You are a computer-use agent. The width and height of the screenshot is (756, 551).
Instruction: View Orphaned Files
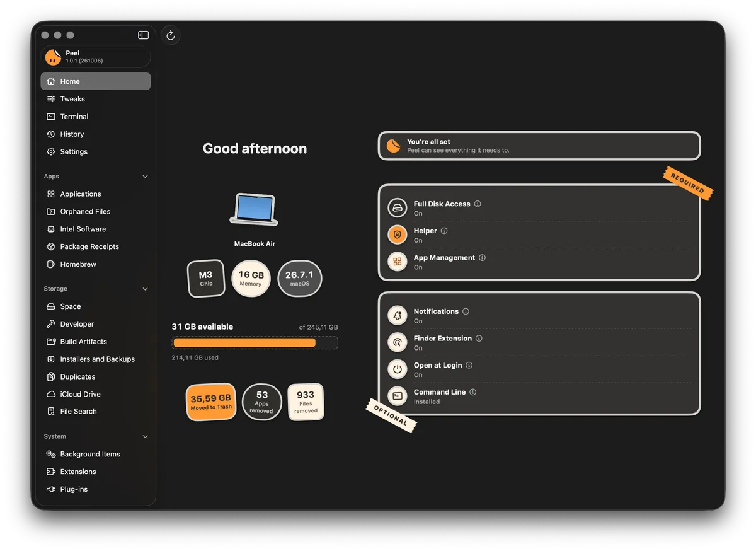(x=96, y=212)
